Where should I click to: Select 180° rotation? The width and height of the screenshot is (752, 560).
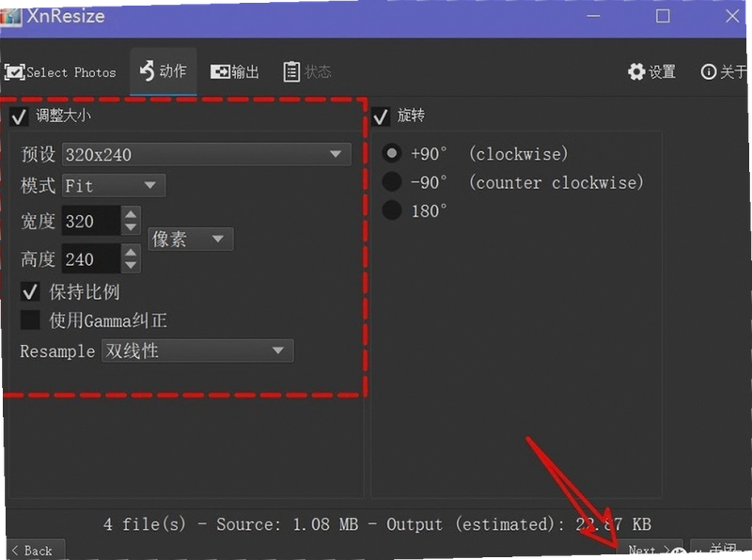392,210
